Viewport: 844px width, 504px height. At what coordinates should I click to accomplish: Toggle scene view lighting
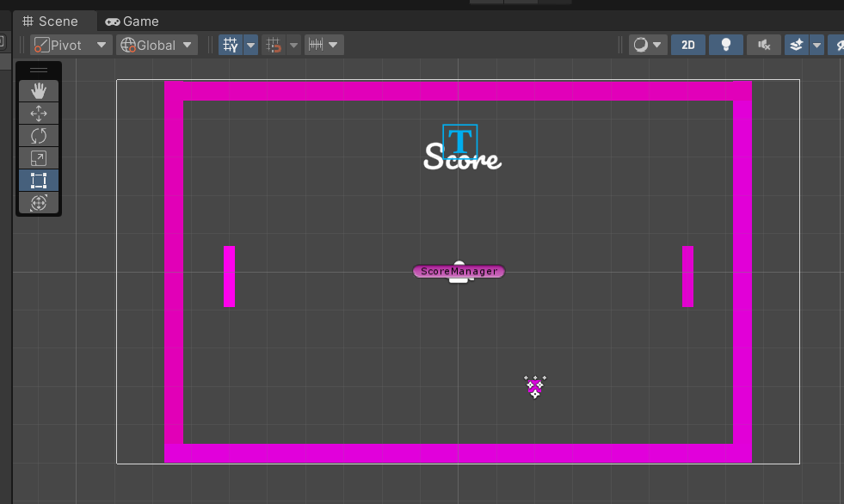pos(725,44)
